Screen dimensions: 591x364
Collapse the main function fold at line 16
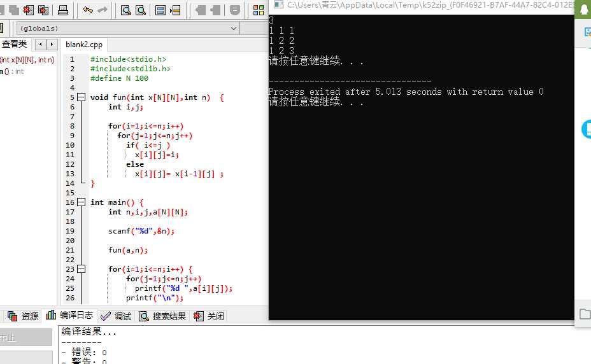click(81, 202)
